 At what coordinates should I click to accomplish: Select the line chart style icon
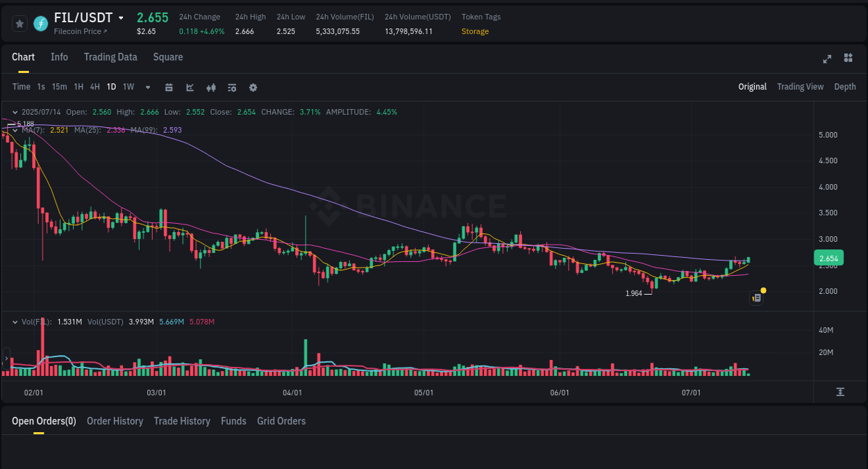190,87
